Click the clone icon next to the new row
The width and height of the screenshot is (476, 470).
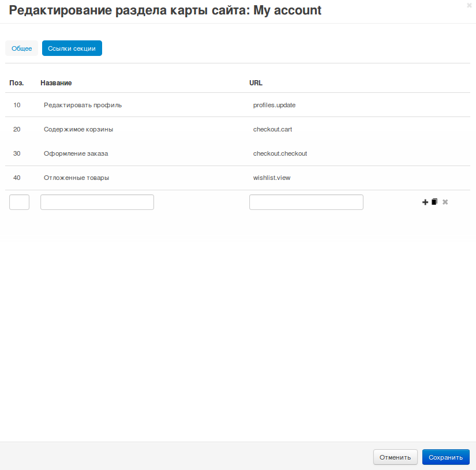click(x=434, y=202)
